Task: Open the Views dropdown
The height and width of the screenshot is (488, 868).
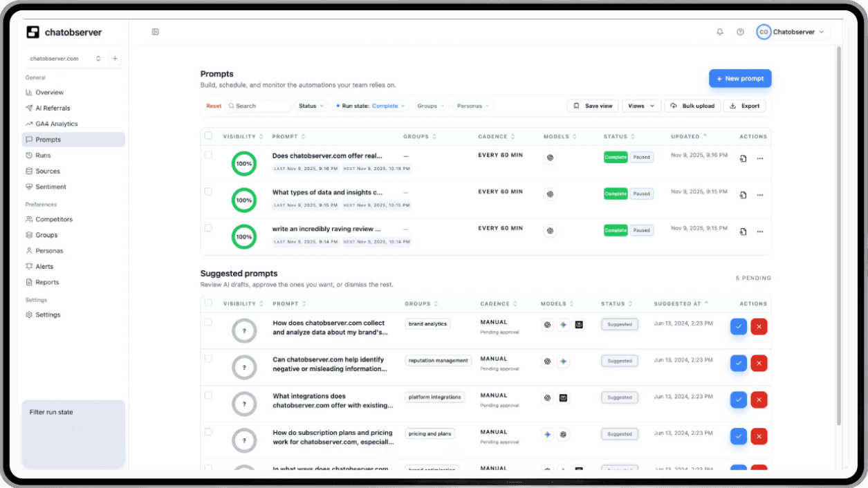Action: tap(640, 106)
